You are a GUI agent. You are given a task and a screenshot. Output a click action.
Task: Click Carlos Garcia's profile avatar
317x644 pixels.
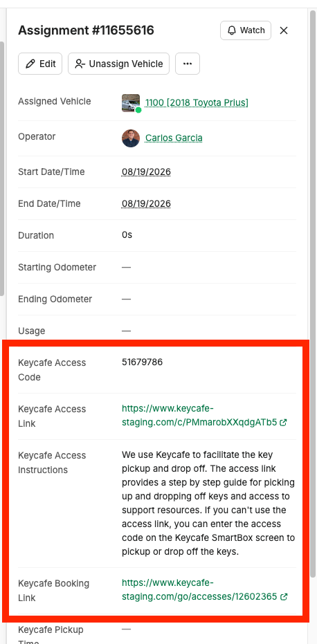pyautogui.click(x=131, y=138)
